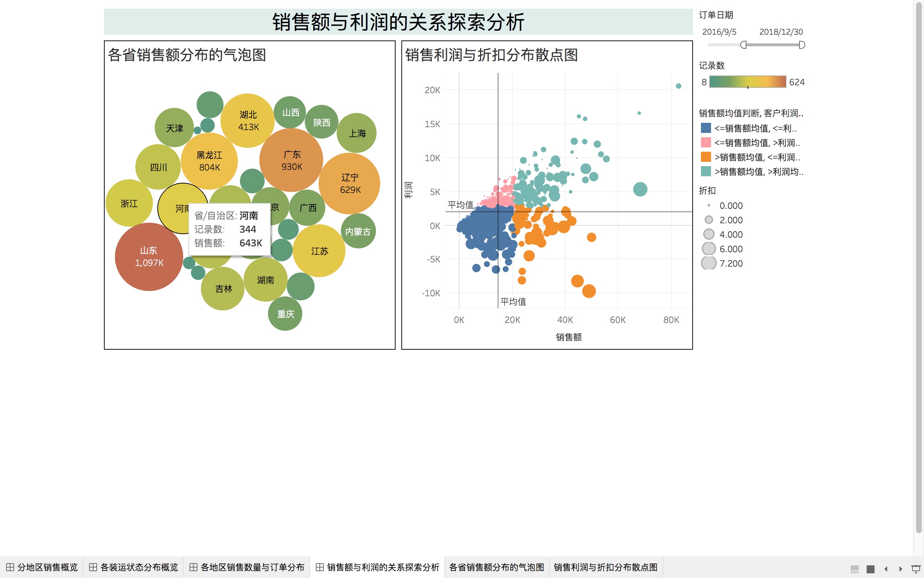Click the 重庆 bubble
924x578 pixels.
pos(285,314)
